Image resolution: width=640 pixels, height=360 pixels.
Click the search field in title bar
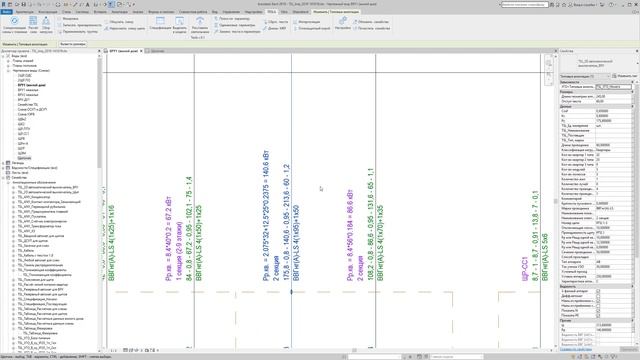click(x=524, y=4)
